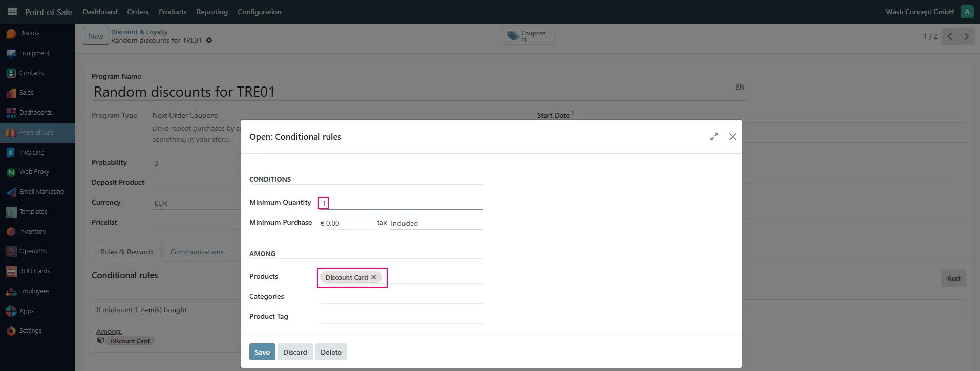Open the apps grid menu icon
Image resolution: width=980 pixels, height=371 pixels.
pyautogui.click(x=12, y=11)
